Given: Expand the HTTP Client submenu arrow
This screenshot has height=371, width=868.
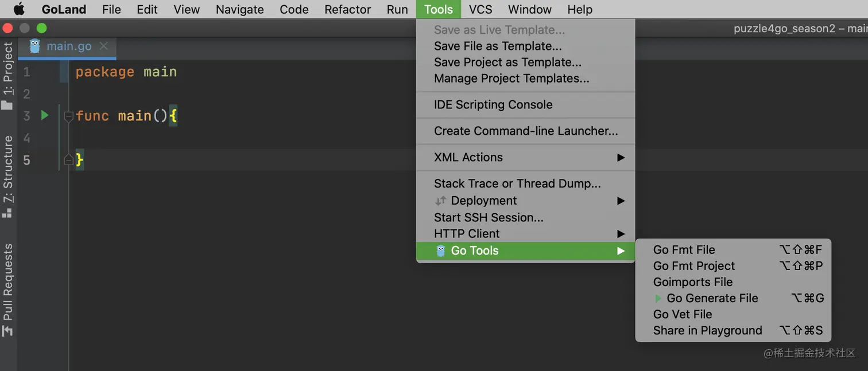Looking at the screenshot, I should pos(621,233).
